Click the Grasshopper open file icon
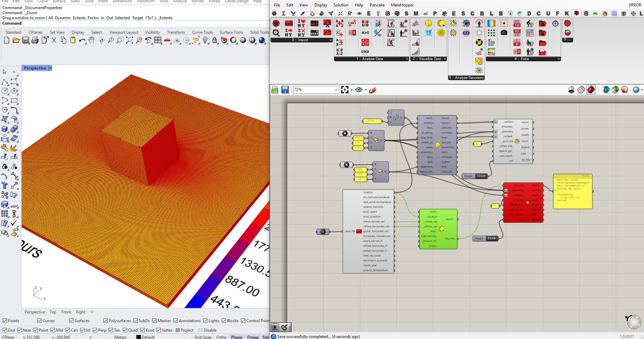 pos(275,90)
